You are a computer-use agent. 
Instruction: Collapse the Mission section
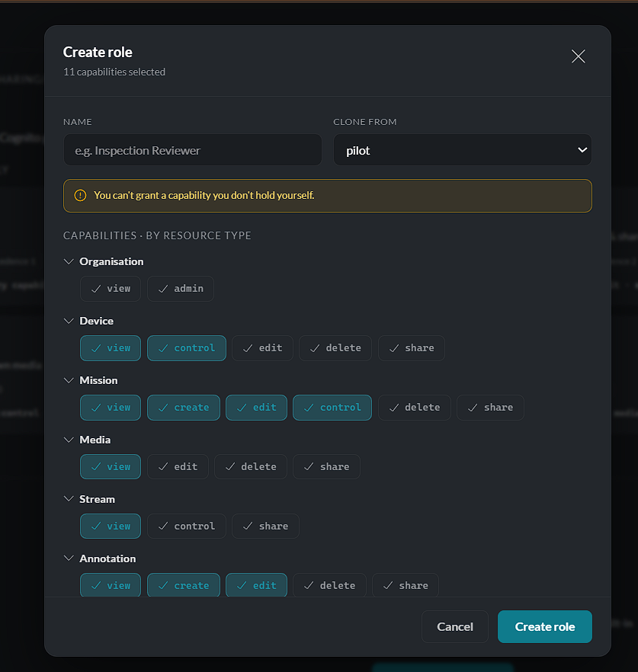pyautogui.click(x=69, y=380)
